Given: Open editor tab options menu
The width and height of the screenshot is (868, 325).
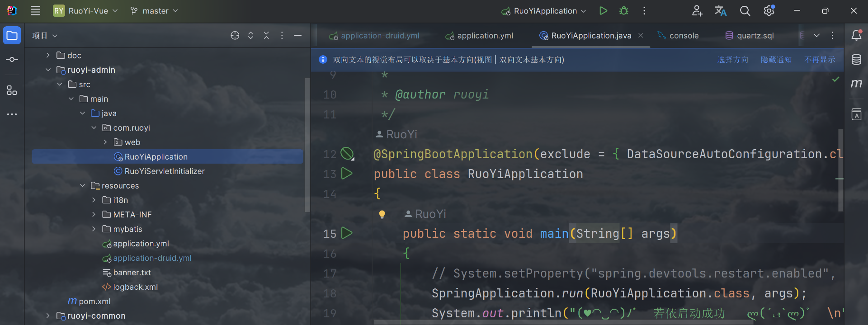Looking at the screenshot, I should (x=832, y=35).
